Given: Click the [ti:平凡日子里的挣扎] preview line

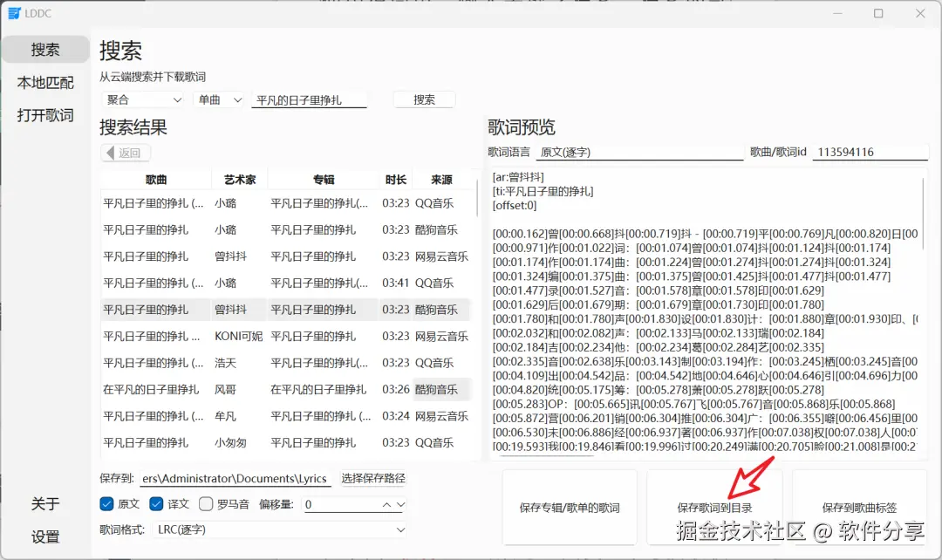Looking at the screenshot, I should click(x=543, y=191).
